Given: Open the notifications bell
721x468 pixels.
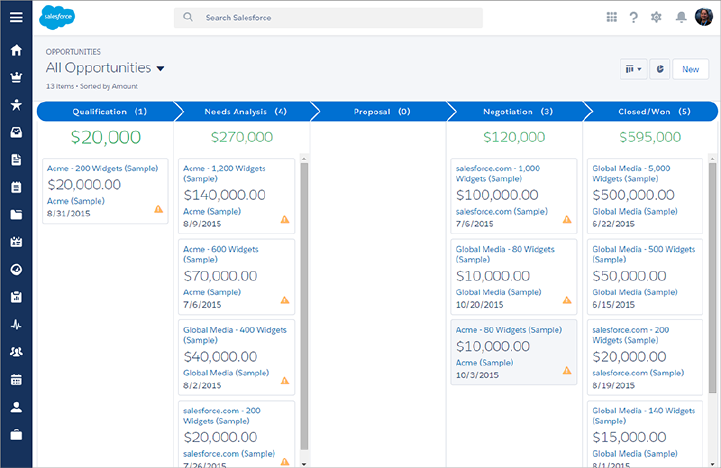Looking at the screenshot, I should (x=681, y=17).
